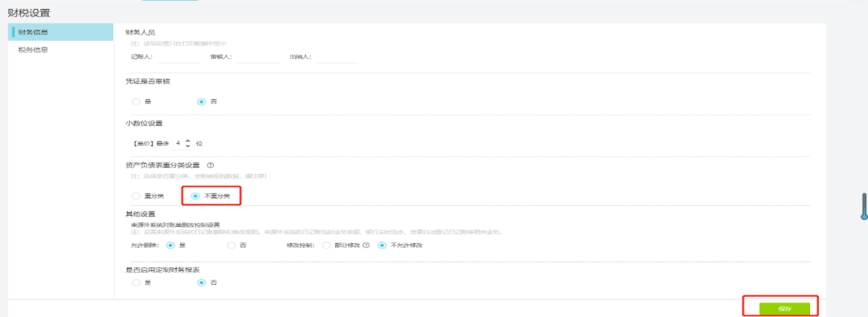Decrease the 单价 decimal places with the down arrow

tap(187, 146)
